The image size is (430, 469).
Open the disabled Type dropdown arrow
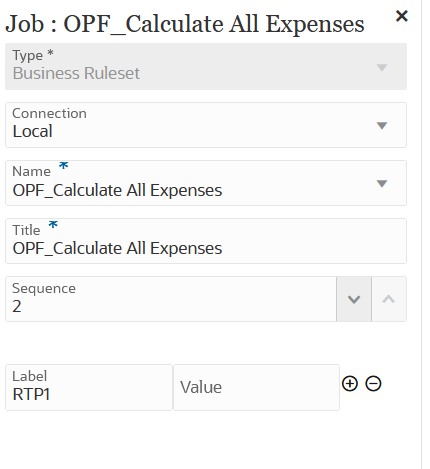point(382,68)
